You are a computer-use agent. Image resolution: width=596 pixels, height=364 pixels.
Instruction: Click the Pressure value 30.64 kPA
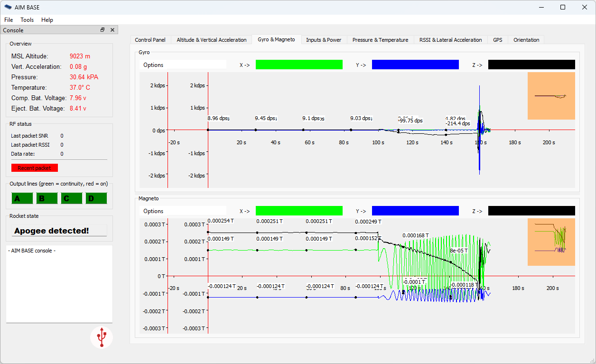(84, 77)
